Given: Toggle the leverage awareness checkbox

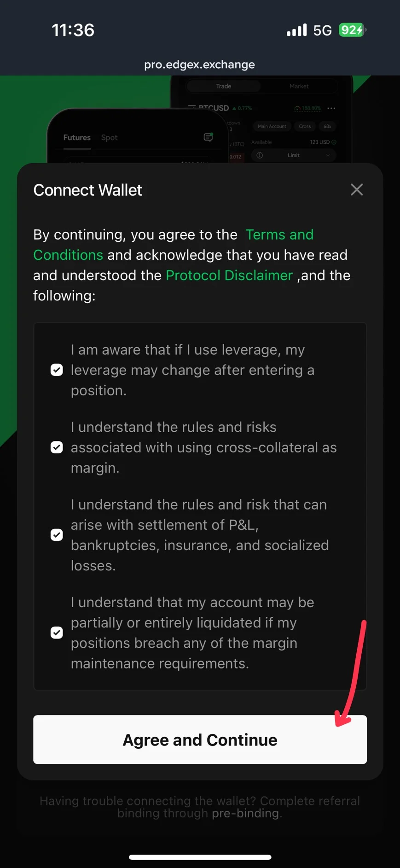Looking at the screenshot, I should pos(57,370).
